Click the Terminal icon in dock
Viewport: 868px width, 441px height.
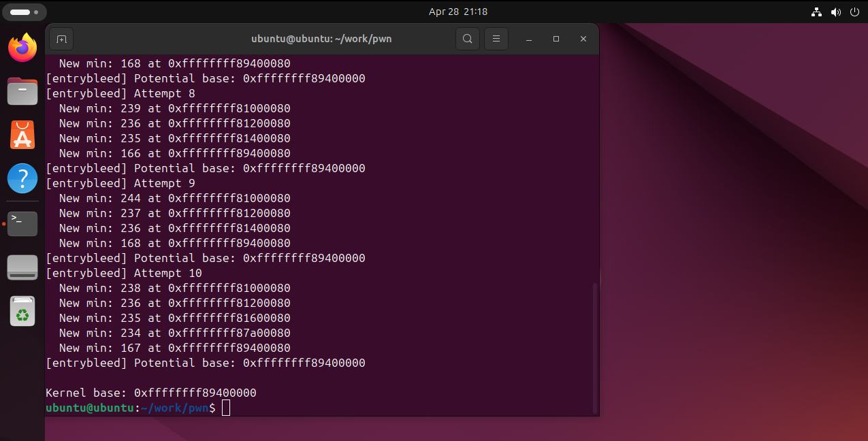(x=22, y=223)
